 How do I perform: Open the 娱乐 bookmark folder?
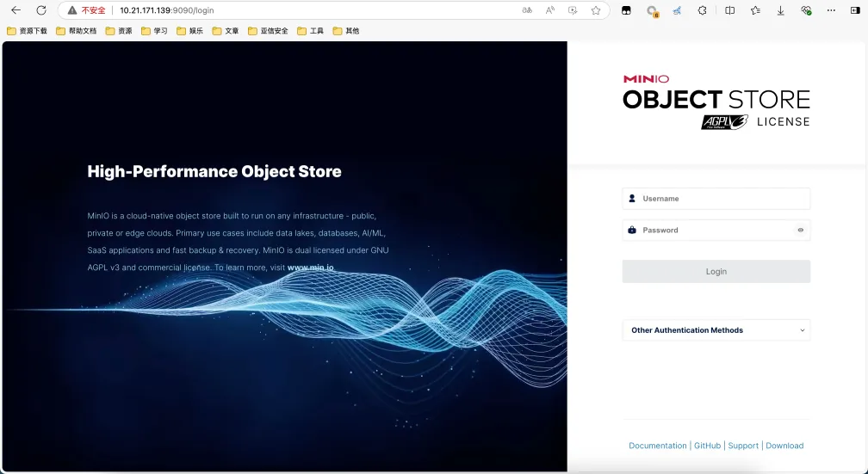click(189, 31)
